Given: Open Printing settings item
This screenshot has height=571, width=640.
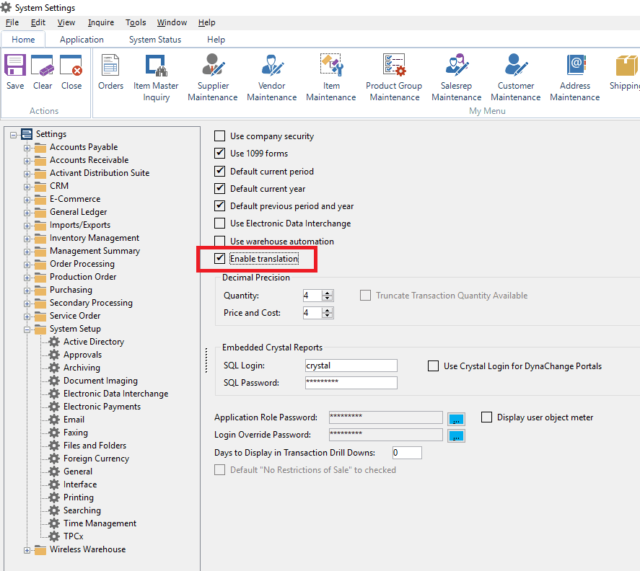Looking at the screenshot, I should (78, 498).
